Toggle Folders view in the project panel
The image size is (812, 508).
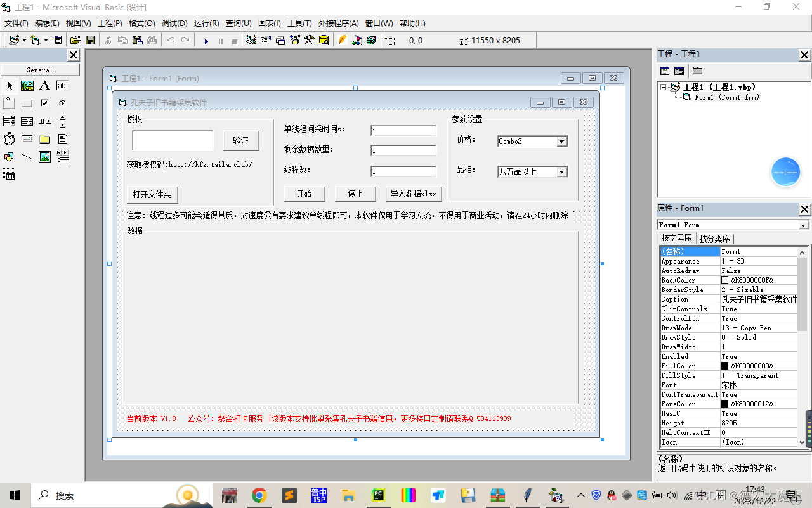coord(697,71)
